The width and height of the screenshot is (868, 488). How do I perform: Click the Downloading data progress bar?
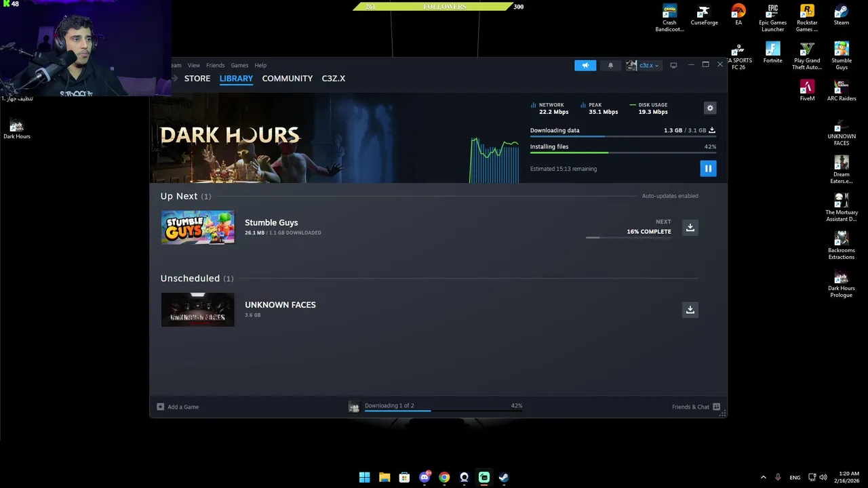point(623,136)
